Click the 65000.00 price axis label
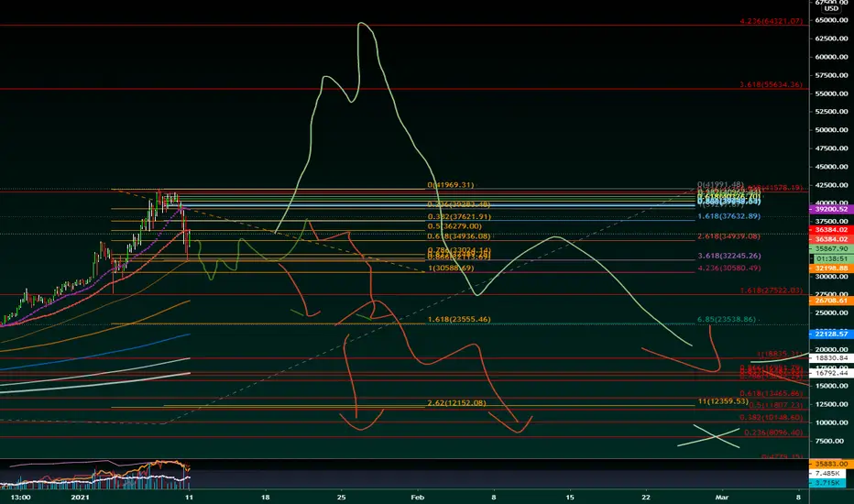Screen dimensions: 854x504 [x=832, y=20]
